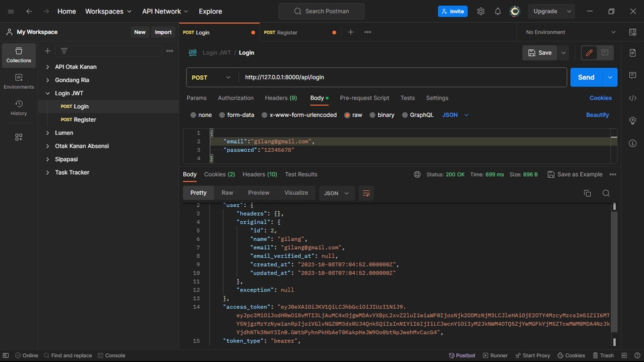The width and height of the screenshot is (644, 362).
Task: Click the Send button
Action: [x=586, y=77]
